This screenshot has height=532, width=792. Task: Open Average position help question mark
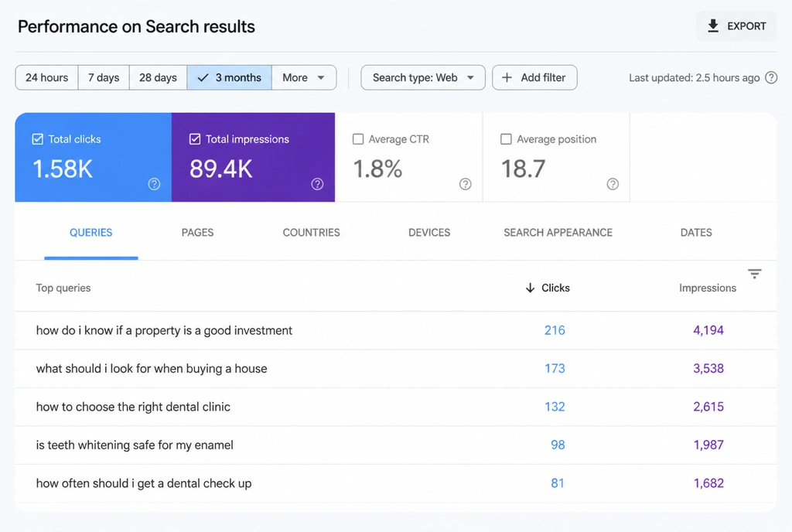click(x=613, y=184)
